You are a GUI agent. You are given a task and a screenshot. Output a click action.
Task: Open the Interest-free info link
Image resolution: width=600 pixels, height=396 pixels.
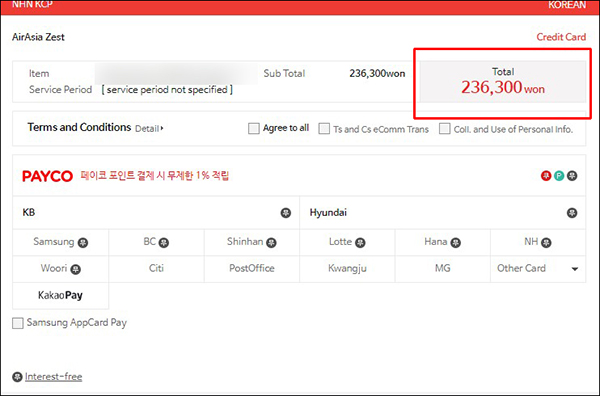54,376
